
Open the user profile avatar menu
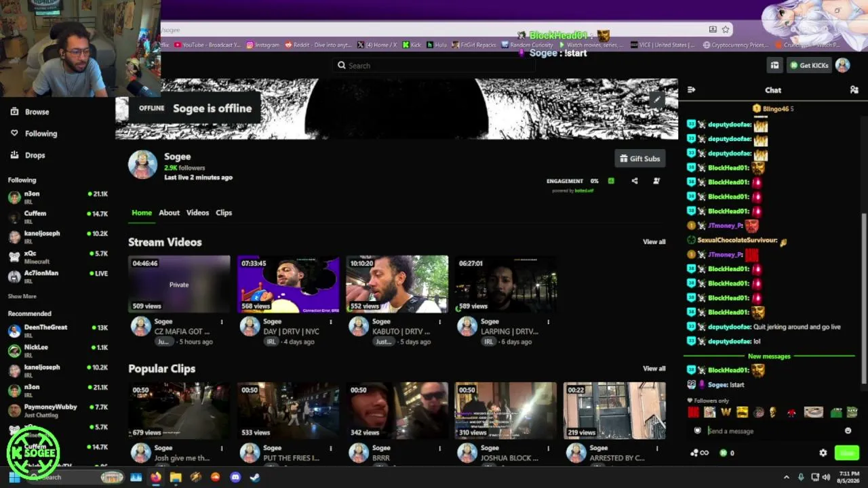click(x=842, y=65)
